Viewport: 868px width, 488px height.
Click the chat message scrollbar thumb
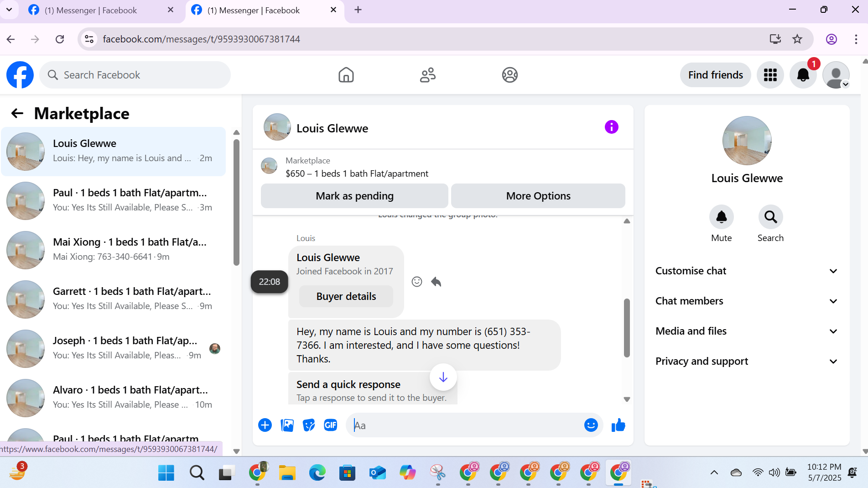[627, 327]
